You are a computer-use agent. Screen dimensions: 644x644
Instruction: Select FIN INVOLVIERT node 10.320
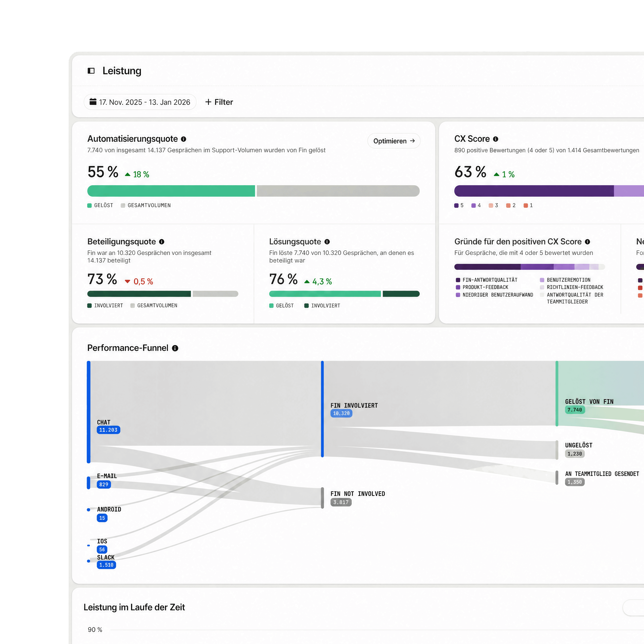tap(341, 413)
